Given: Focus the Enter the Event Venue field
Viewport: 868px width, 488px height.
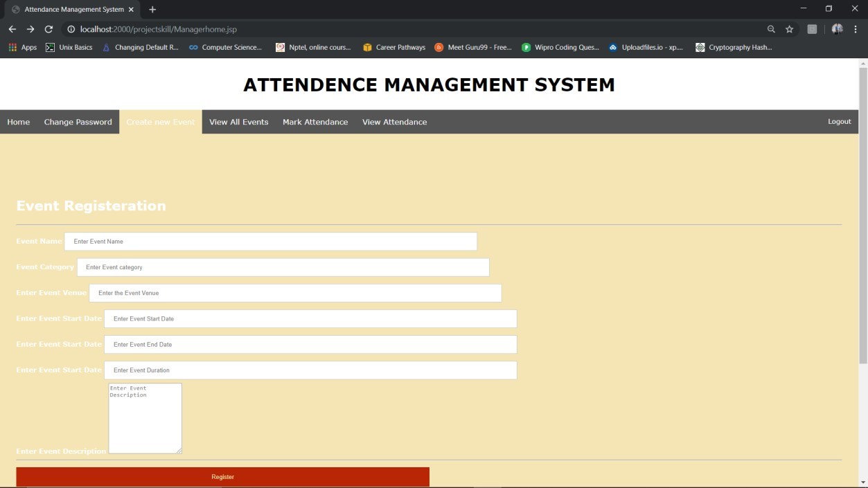Looking at the screenshot, I should point(295,293).
